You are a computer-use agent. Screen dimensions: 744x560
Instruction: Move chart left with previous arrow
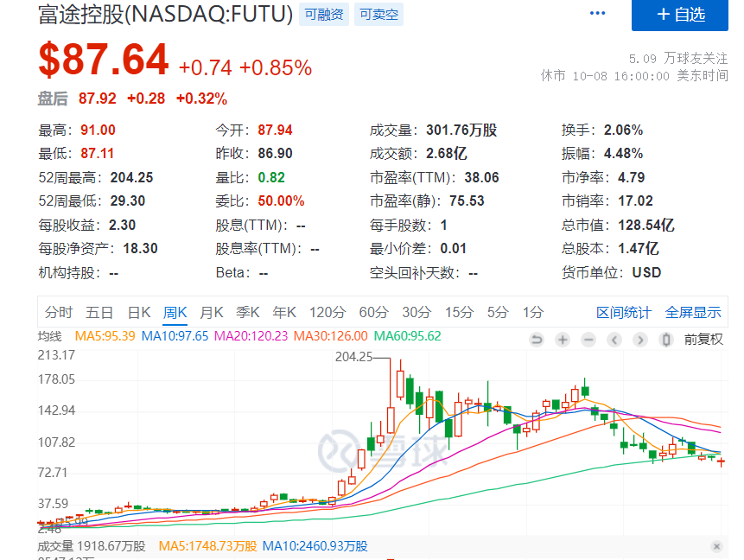[614, 340]
